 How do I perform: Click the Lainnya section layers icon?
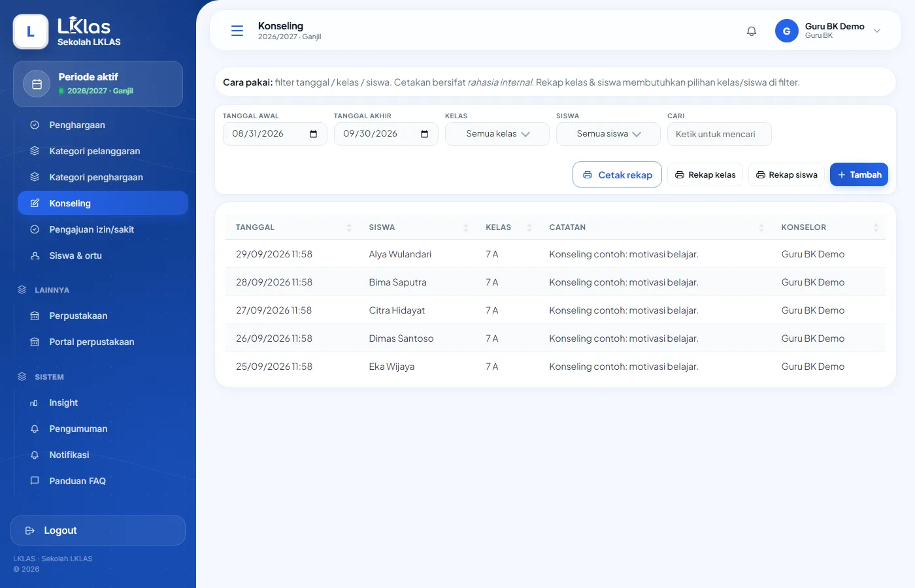coord(22,289)
